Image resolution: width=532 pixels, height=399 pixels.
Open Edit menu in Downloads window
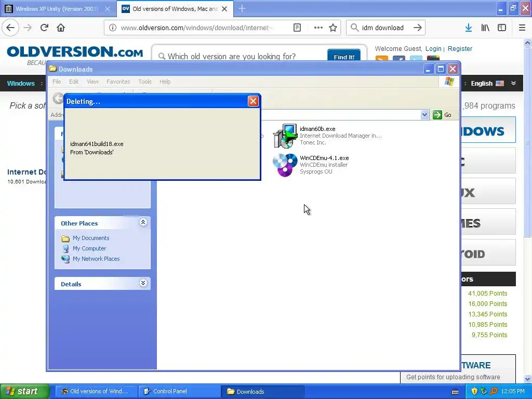click(x=74, y=82)
